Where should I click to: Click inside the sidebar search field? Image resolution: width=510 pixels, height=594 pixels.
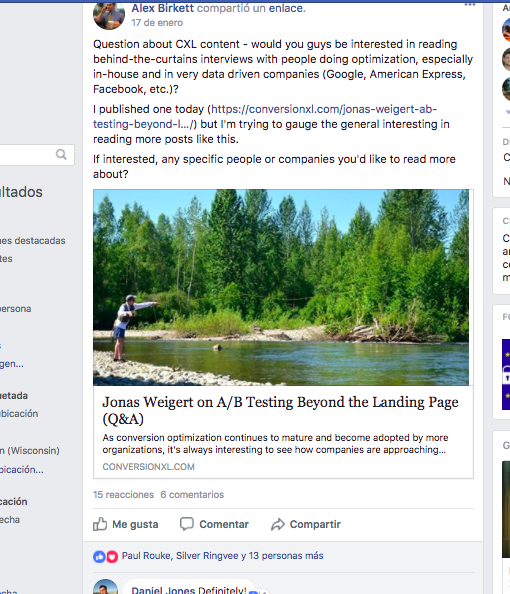pos(27,155)
